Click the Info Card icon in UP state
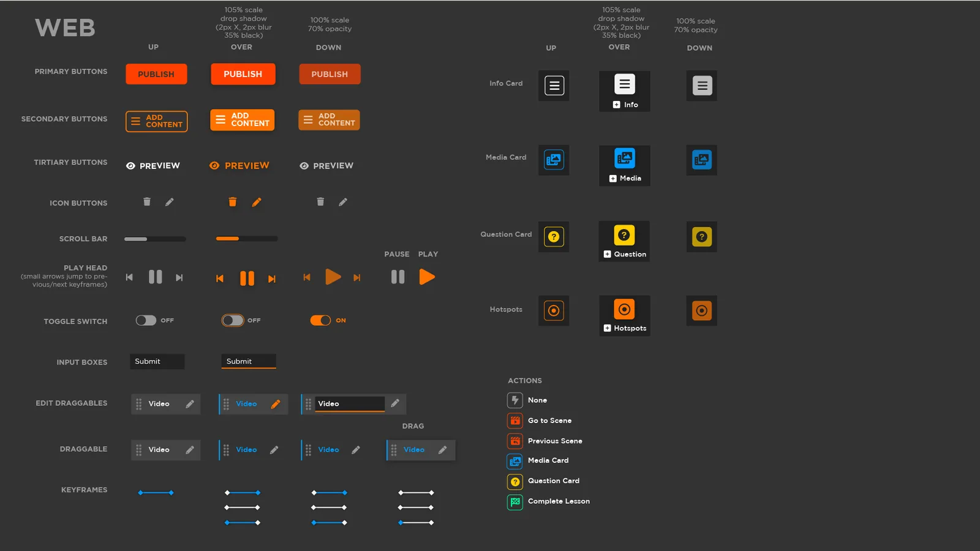This screenshot has height=551, width=980. coord(554,86)
